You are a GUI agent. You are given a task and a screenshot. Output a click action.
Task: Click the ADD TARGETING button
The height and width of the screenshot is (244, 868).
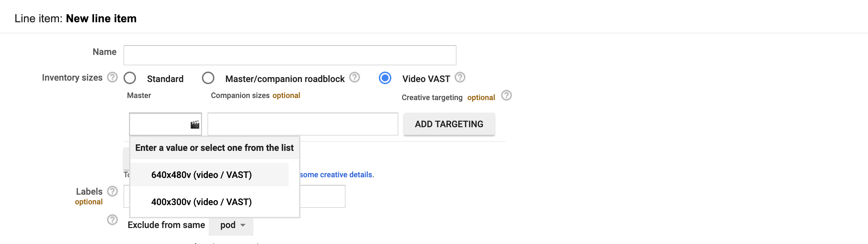449,124
